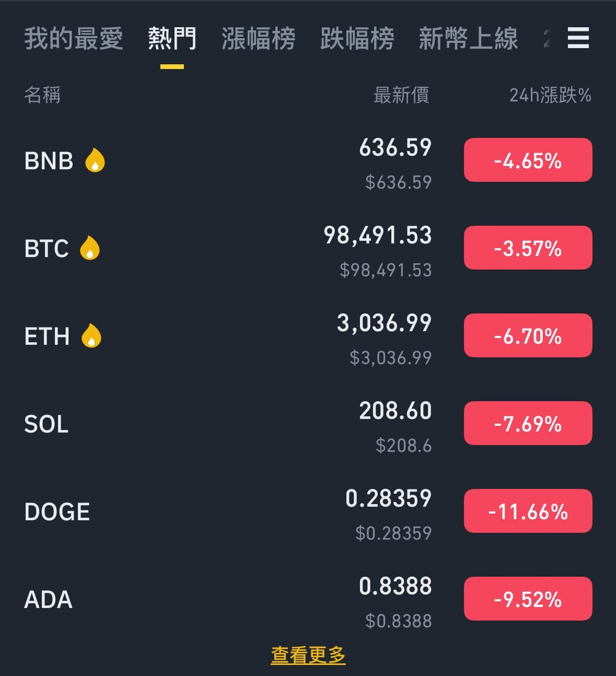
Task: Tap the flame icon beside ETH
Action: point(91,335)
